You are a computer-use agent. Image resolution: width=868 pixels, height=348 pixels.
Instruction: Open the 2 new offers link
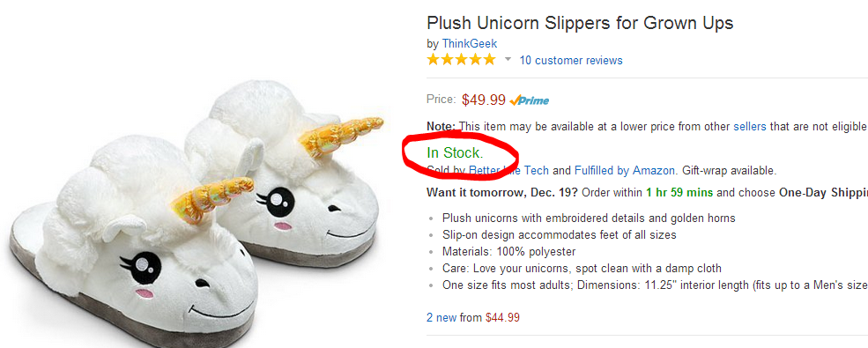coord(441,317)
